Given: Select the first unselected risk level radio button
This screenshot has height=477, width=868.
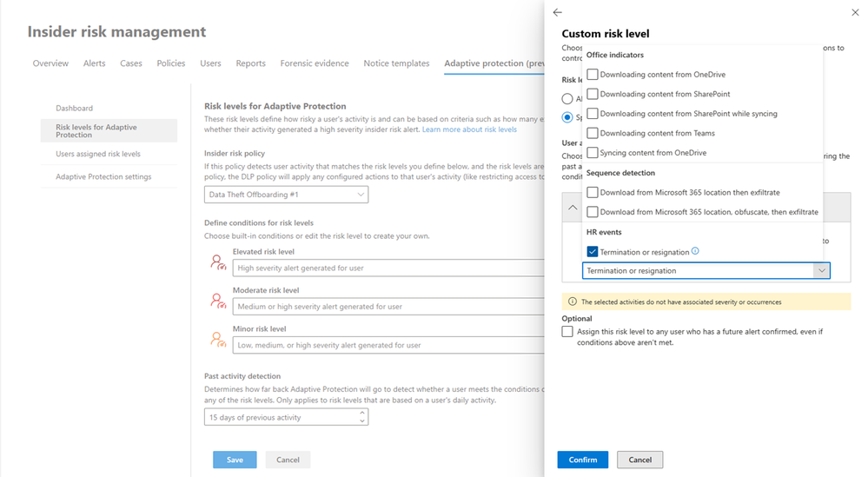Looking at the screenshot, I should [567, 98].
